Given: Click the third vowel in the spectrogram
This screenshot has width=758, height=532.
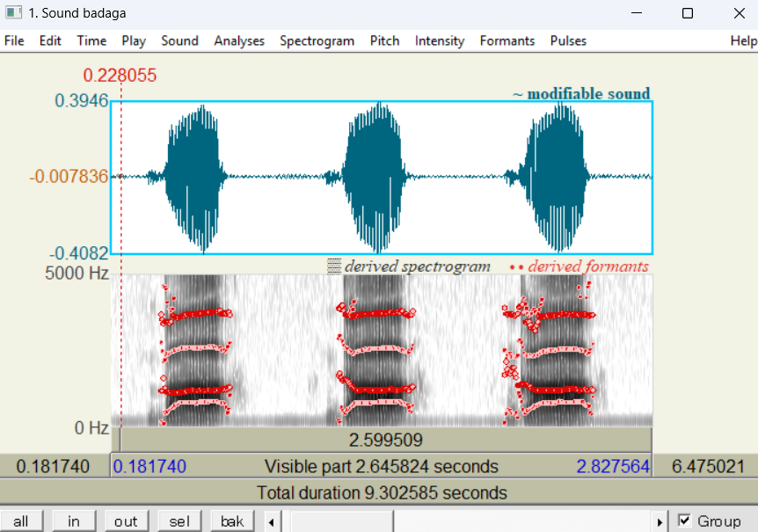Looking at the screenshot, I should [x=556, y=350].
